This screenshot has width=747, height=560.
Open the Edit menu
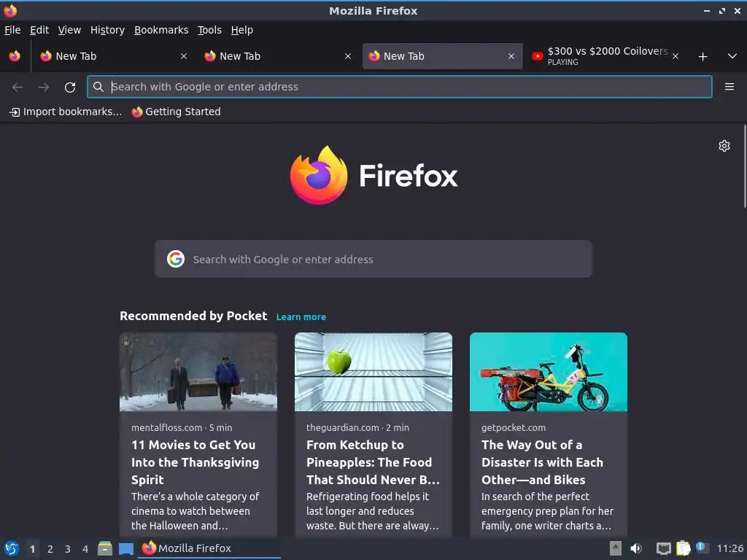[x=39, y=30]
